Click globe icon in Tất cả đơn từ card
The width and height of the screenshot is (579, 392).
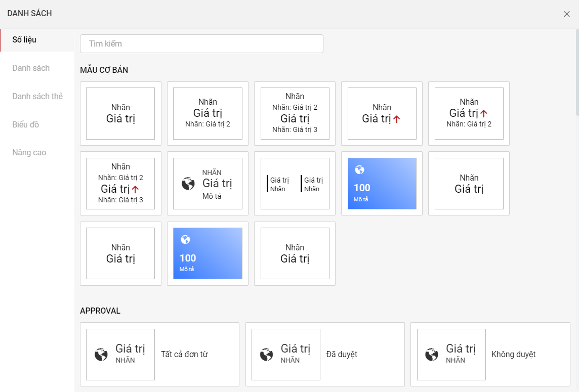click(x=101, y=355)
